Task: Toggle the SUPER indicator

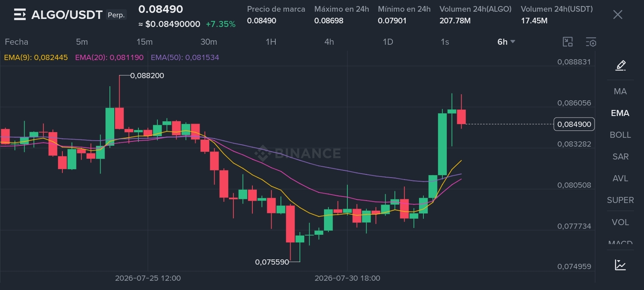Action: click(620, 200)
